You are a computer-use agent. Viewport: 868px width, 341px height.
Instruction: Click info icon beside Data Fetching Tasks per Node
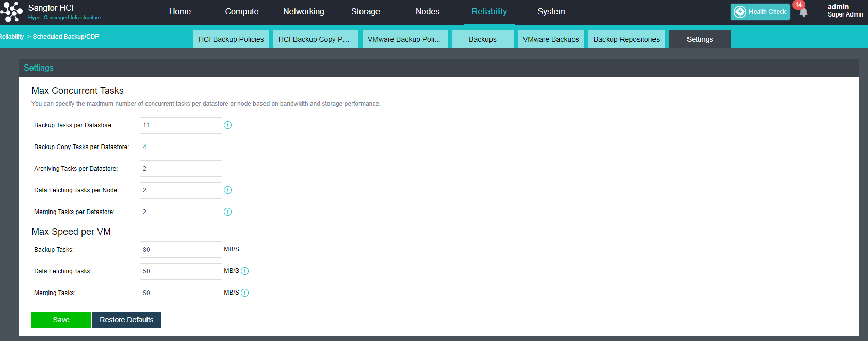227,190
